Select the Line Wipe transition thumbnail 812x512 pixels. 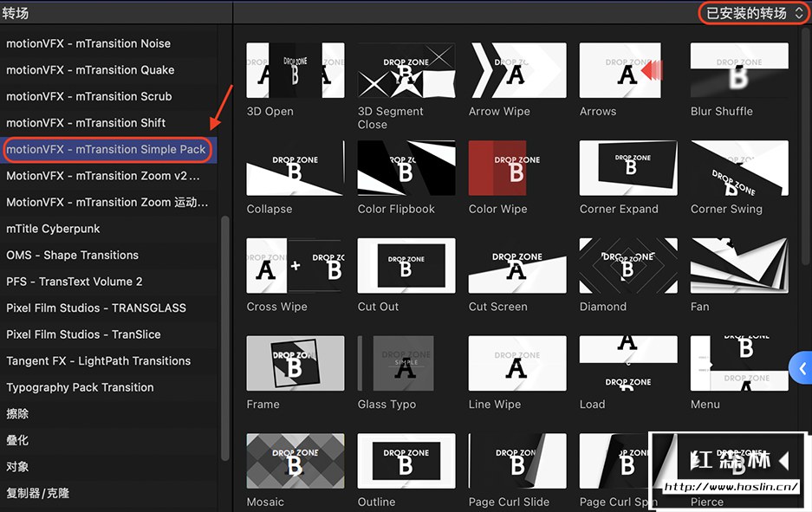tap(517, 363)
